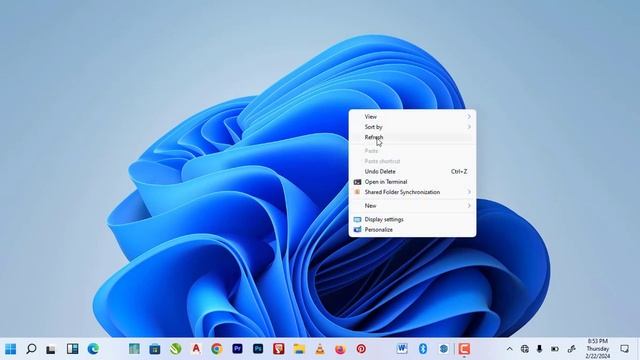The width and height of the screenshot is (640, 360).
Task: Open the Microsoft Store taskbar icon
Action: (x=155, y=349)
